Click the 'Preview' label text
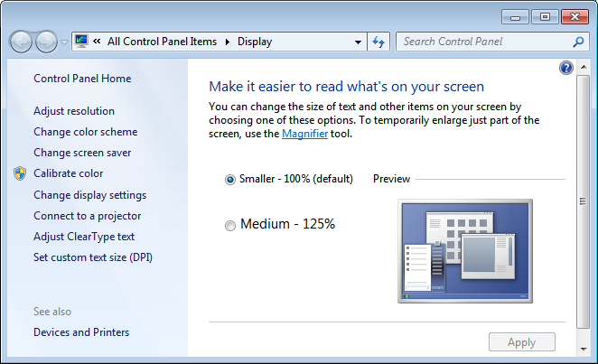Screen dimensions: 598x364 pyautogui.click(x=391, y=179)
